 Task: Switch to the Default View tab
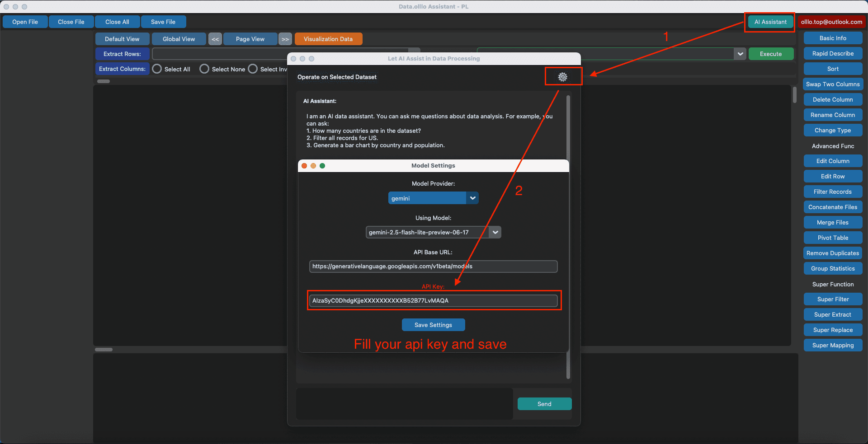[122, 39]
